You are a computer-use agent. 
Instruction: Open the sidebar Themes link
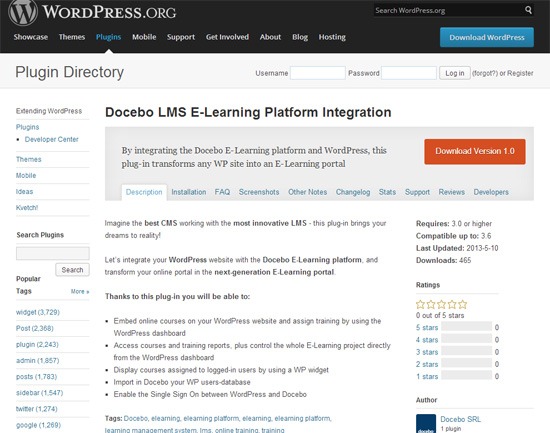pos(28,159)
